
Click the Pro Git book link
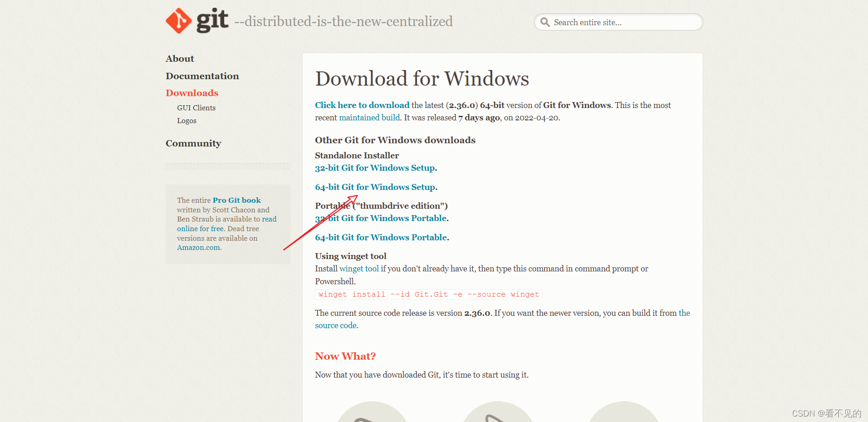(x=237, y=200)
